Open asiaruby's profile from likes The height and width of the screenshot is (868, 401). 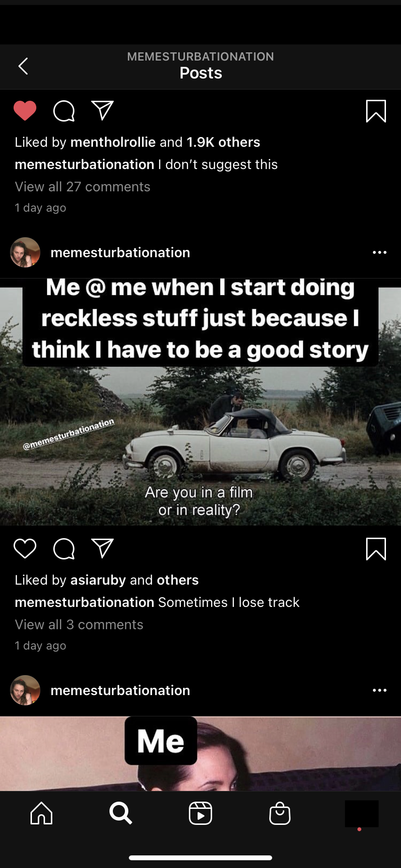pyautogui.click(x=98, y=580)
